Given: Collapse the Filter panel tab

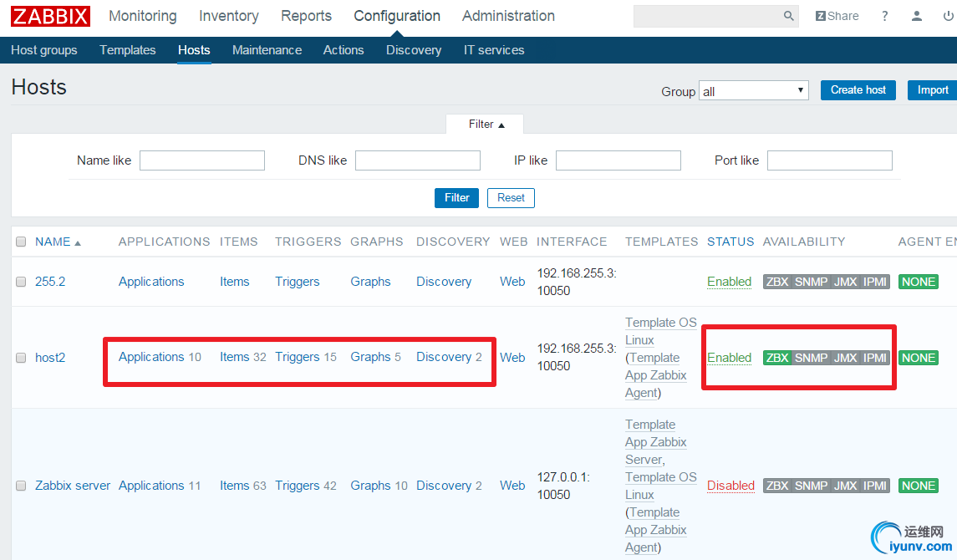Looking at the screenshot, I should (486, 124).
